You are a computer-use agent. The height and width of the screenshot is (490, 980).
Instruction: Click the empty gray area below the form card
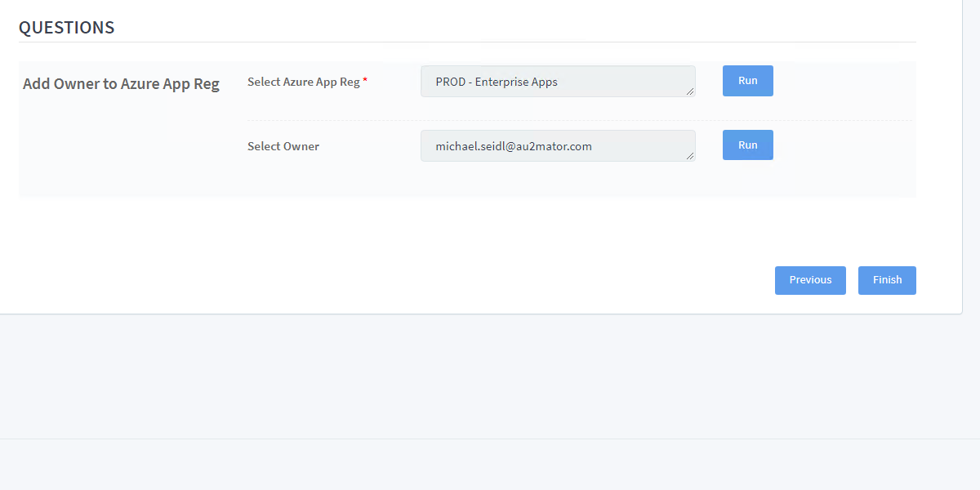coord(490,376)
